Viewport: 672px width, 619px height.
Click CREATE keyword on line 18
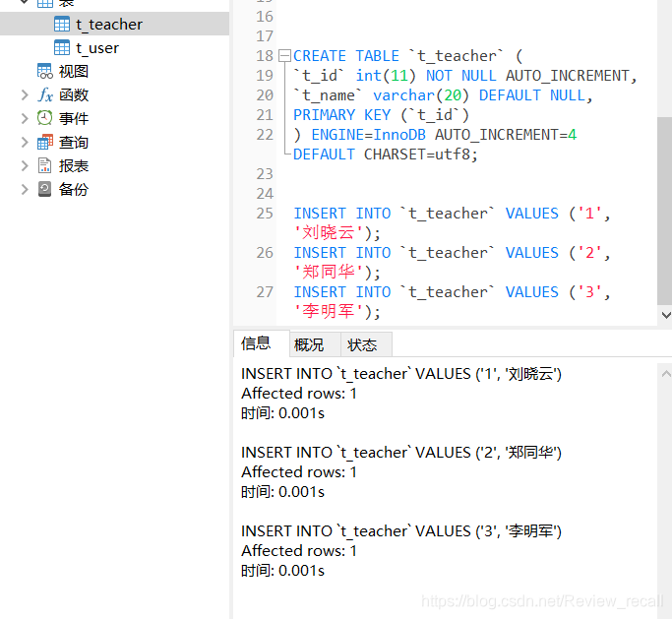click(320, 56)
